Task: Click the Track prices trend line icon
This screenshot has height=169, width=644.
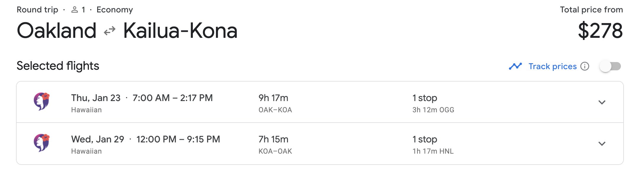Action: [515, 66]
